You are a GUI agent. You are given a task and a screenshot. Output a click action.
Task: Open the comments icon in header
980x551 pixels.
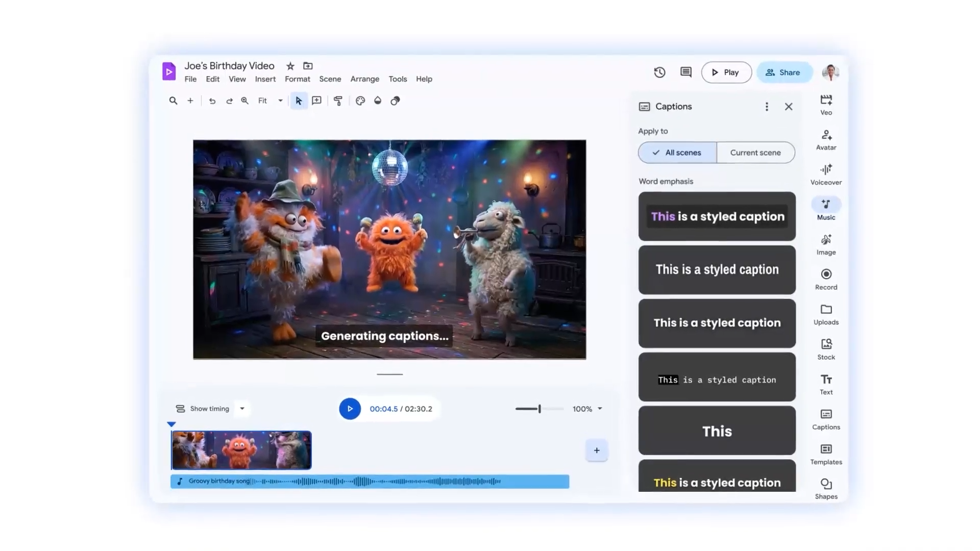tap(686, 72)
